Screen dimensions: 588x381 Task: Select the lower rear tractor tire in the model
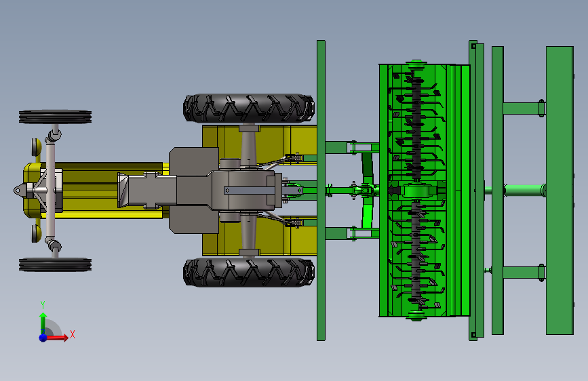249,273
